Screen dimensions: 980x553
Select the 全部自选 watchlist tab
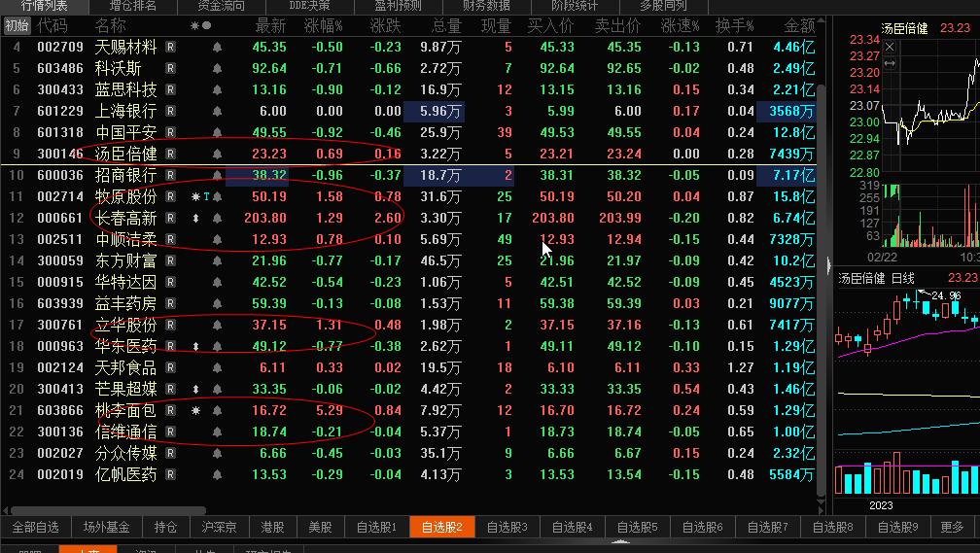click(36, 527)
